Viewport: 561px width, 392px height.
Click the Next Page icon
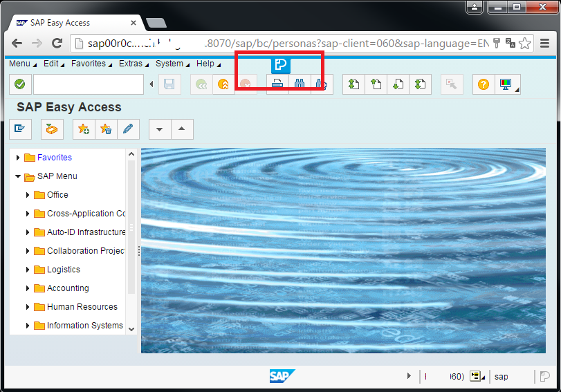[398, 84]
